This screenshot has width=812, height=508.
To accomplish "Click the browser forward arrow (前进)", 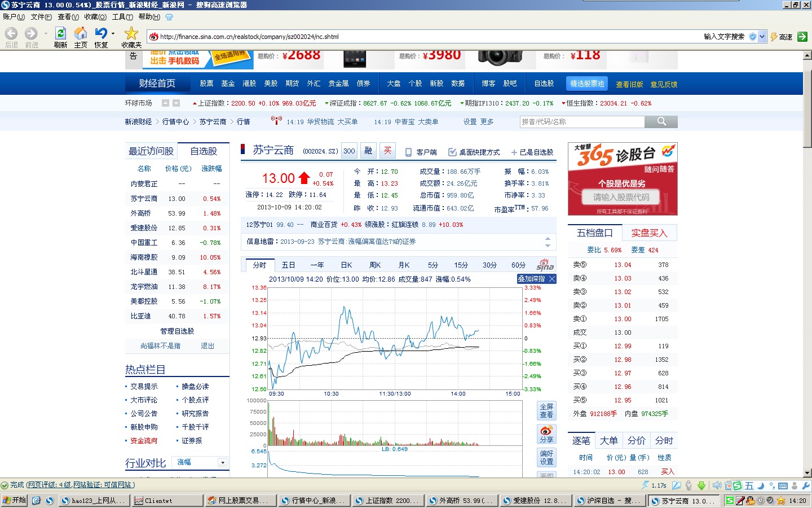I will click(31, 34).
